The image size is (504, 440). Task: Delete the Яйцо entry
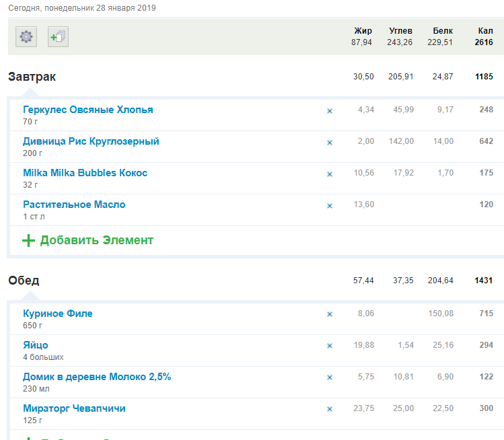[x=330, y=346]
